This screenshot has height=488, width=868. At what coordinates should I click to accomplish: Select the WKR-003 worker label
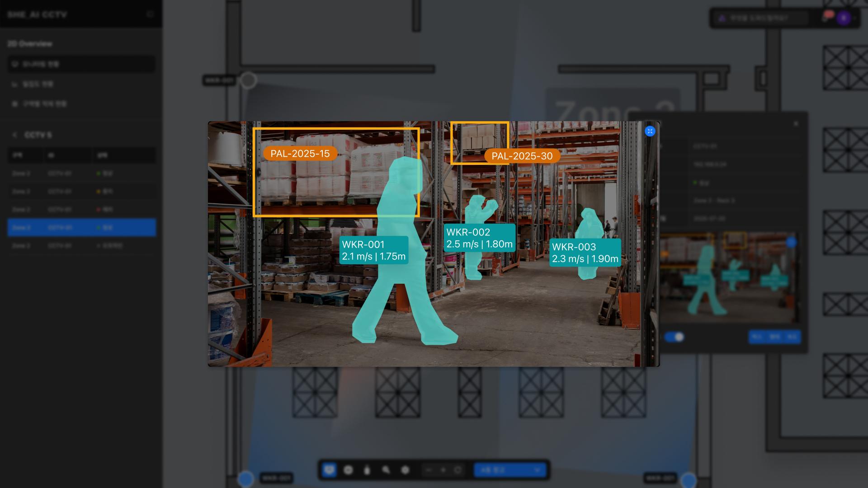click(x=585, y=253)
